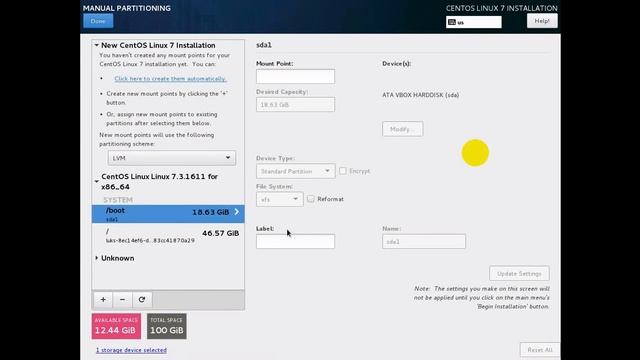The height and width of the screenshot is (360, 640).
Task: Reload storage configuration with refresh icon
Action: [x=142, y=300]
